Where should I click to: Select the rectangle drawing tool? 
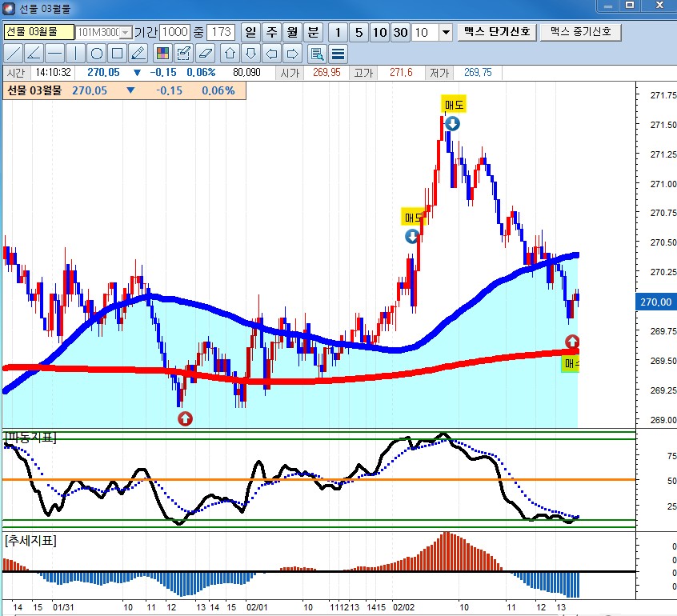(117, 54)
